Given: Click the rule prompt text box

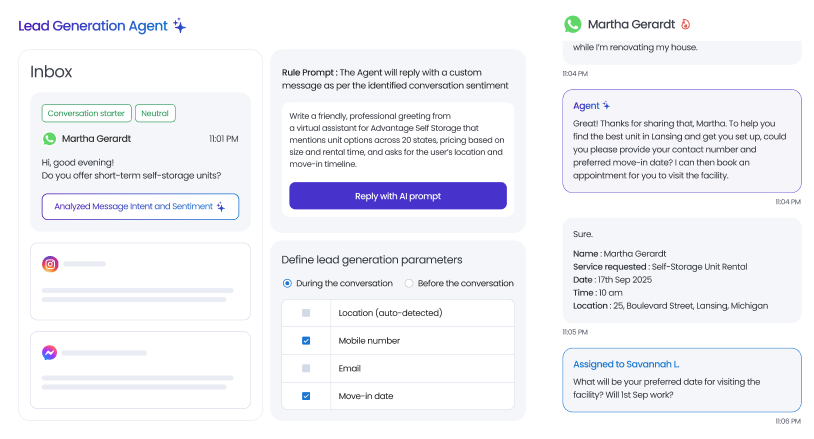Looking at the screenshot, I should point(397,140).
